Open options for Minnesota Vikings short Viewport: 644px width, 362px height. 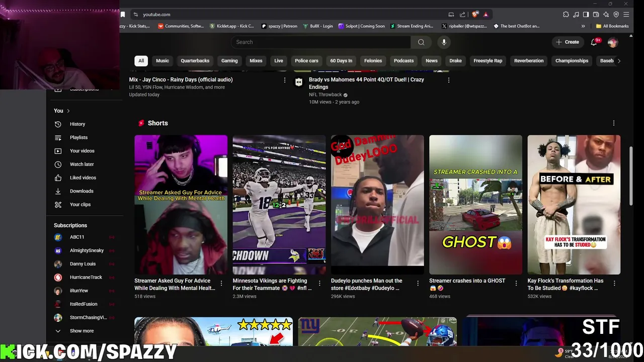pyautogui.click(x=319, y=284)
